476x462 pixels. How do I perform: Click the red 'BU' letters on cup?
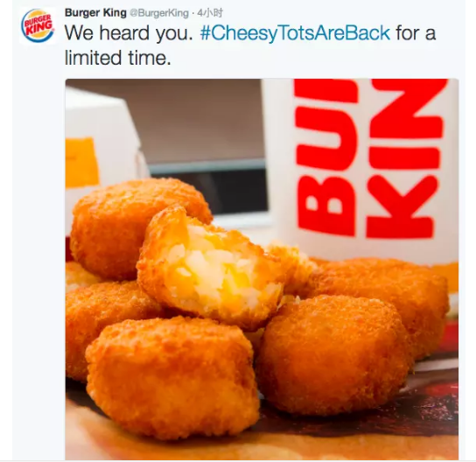tap(326, 157)
